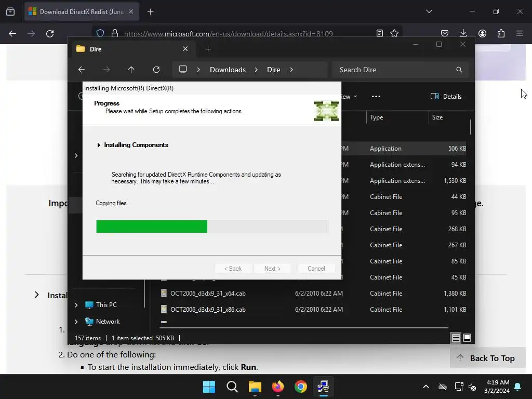Click the Next button in installer
Viewport: 532px width, 399px height.
tap(272, 269)
